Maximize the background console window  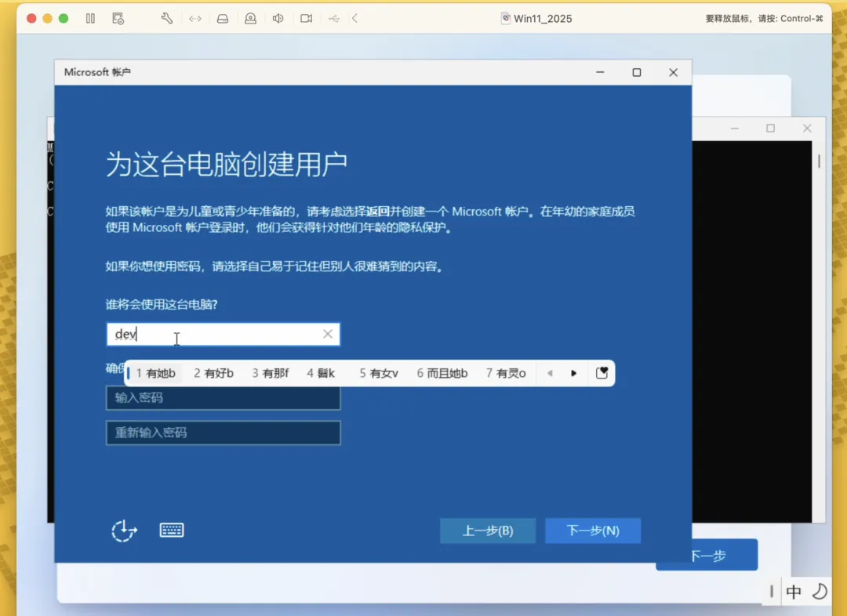point(771,128)
